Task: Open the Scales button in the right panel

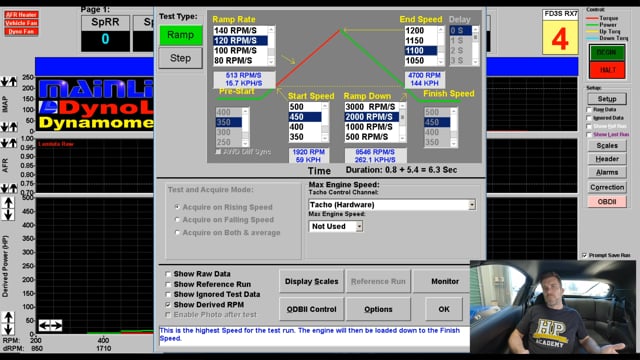Action: pos(607,146)
